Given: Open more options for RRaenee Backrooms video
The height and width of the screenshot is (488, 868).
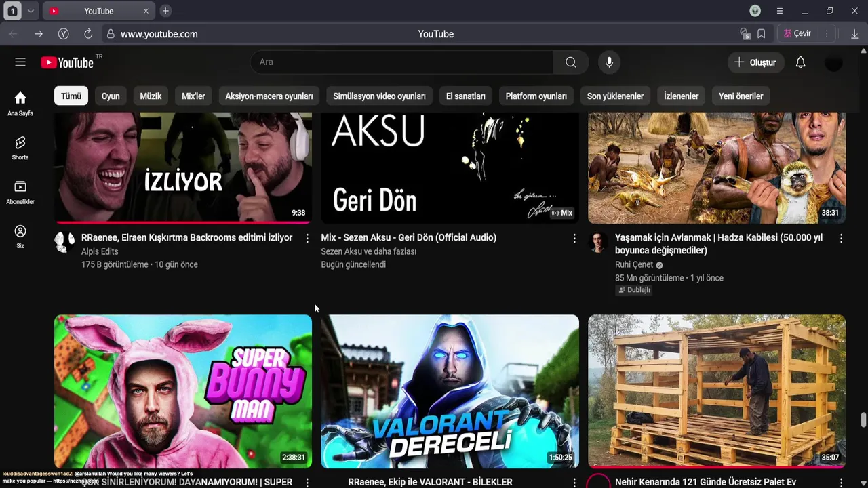Looking at the screenshot, I should pos(307,238).
